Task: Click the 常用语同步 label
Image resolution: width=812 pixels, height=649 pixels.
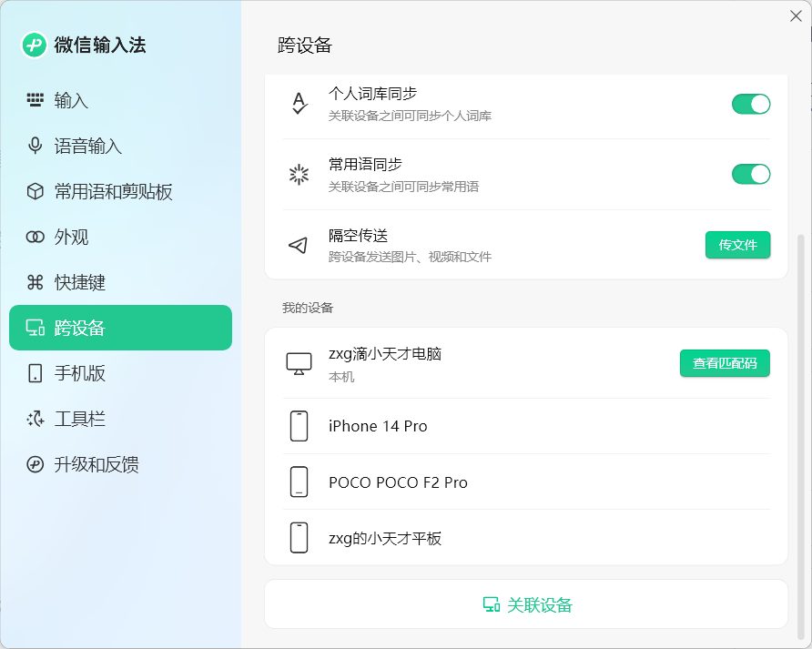Action: [x=366, y=165]
